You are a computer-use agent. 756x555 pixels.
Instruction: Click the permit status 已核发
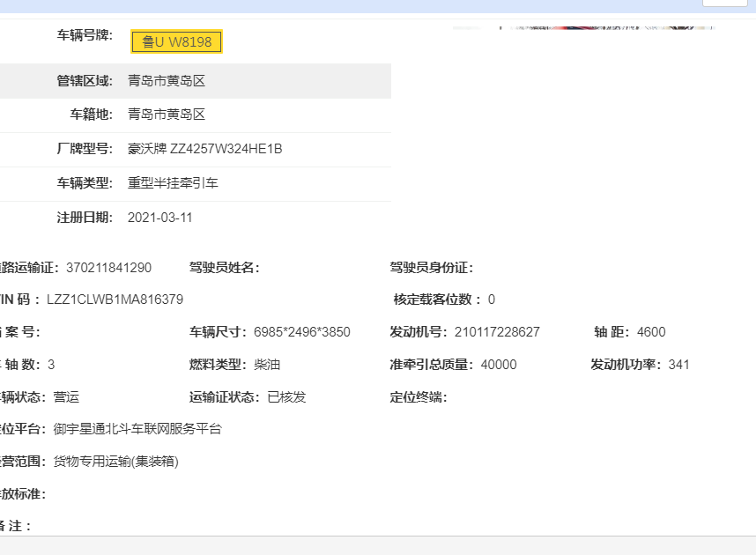coord(286,397)
